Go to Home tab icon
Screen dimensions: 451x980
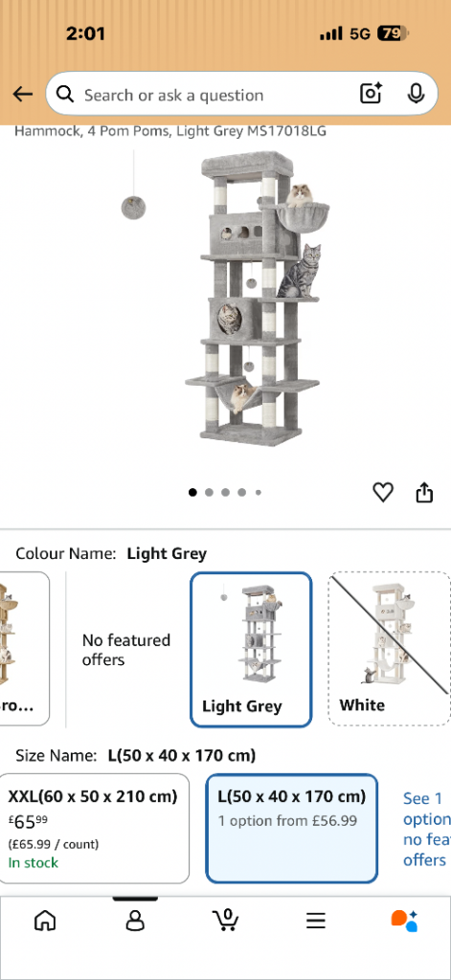(45, 920)
